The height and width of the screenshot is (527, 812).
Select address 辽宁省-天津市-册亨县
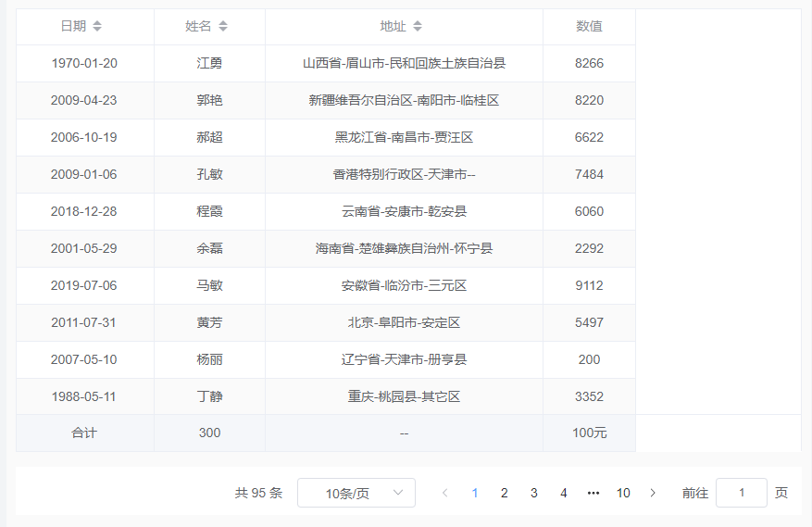click(404, 359)
